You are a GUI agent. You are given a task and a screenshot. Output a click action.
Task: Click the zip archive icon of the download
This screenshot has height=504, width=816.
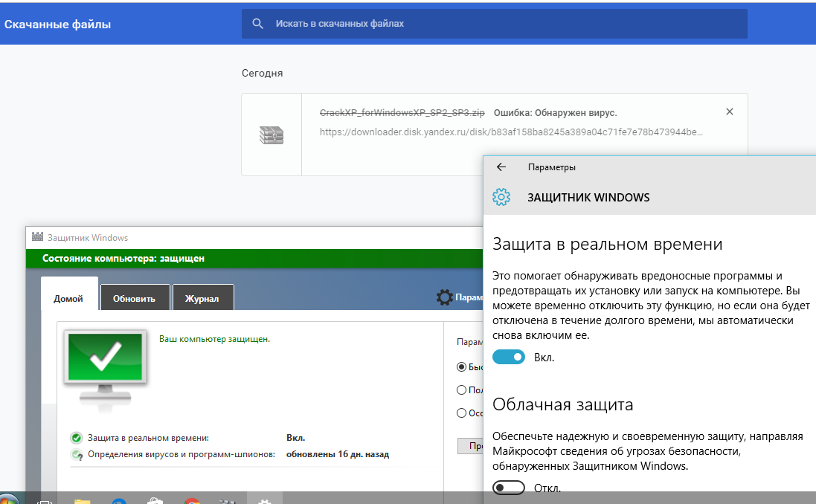[x=272, y=135]
